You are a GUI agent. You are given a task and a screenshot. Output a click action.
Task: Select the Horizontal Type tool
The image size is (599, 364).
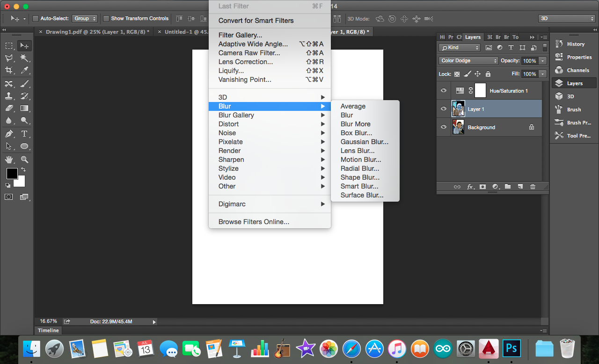24,134
